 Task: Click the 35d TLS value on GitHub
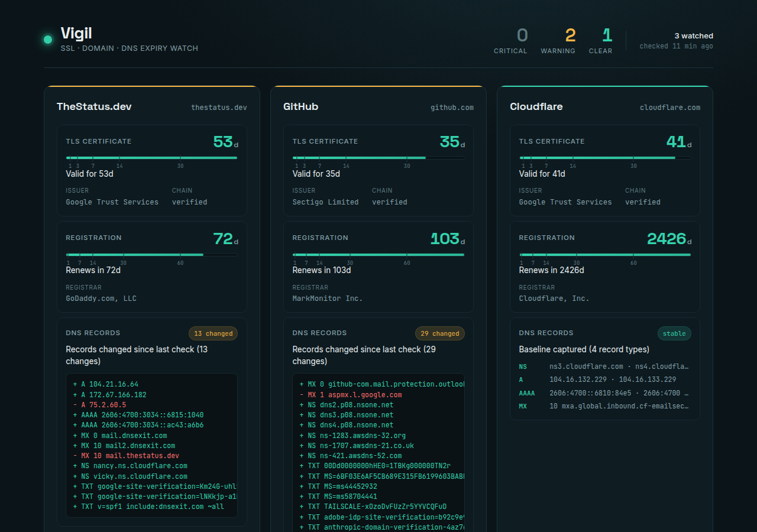452,142
